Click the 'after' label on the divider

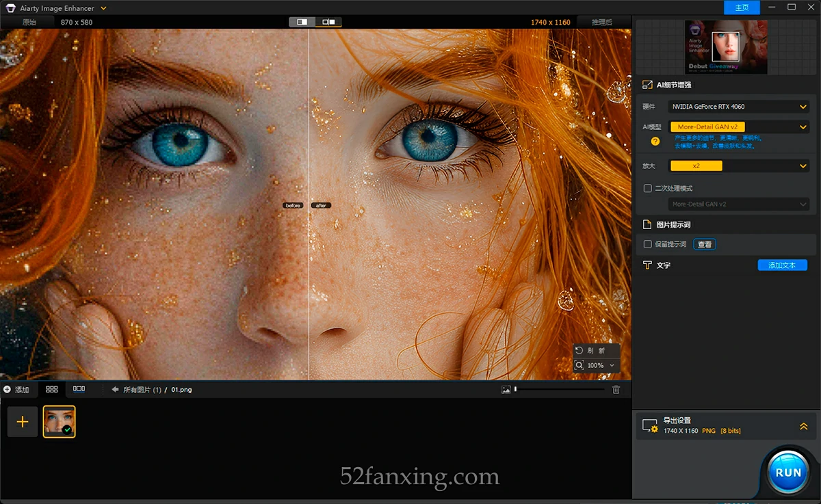point(321,205)
